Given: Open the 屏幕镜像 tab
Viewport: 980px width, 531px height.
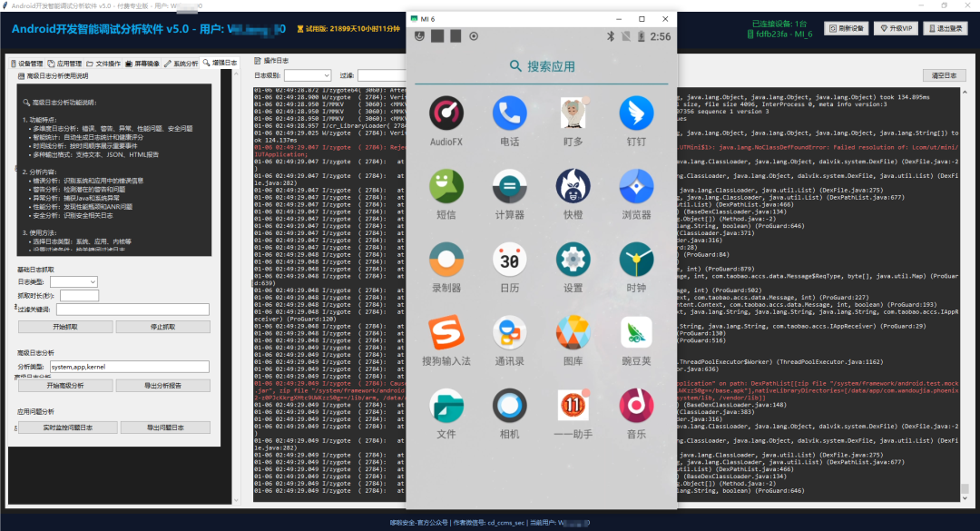Looking at the screenshot, I should (x=142, y=64).
